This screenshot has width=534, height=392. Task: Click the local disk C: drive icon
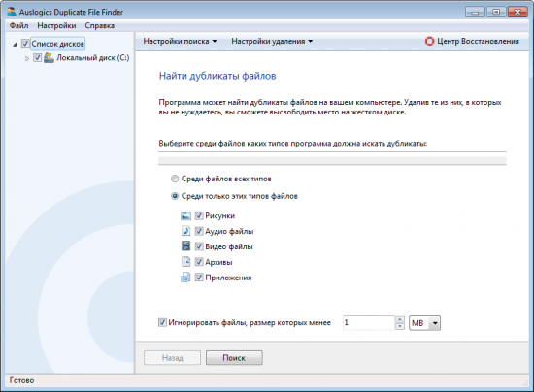[49, 58]
